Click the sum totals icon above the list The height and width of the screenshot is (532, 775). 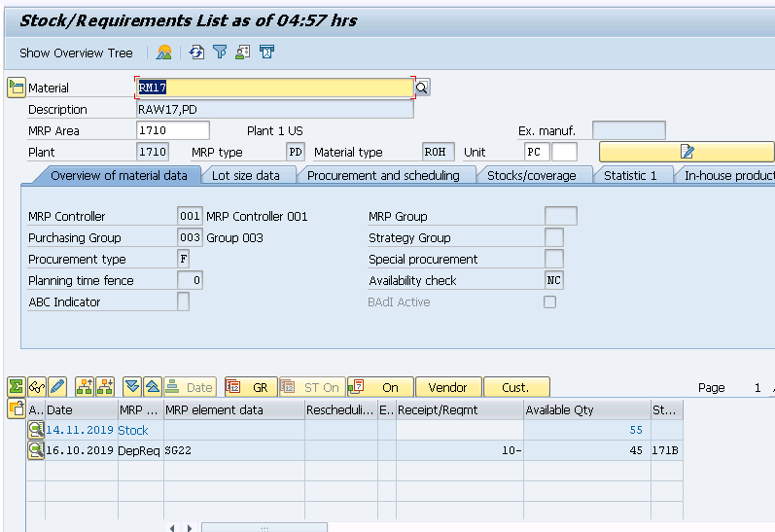click(16, 387)
